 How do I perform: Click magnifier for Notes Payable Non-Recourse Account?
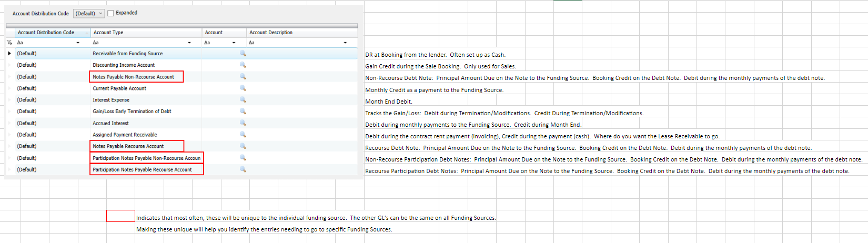pyautogui.click(x=243, y=76)
